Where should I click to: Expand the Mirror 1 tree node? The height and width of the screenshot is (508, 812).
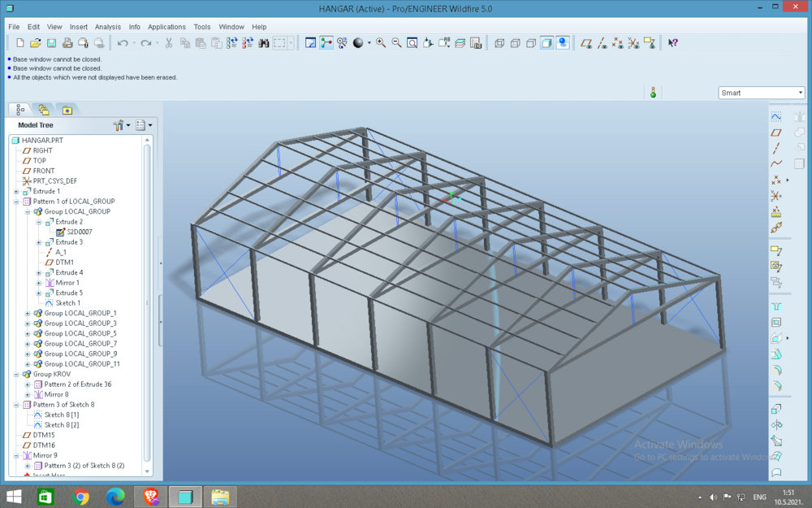click(x=39, y=283)
